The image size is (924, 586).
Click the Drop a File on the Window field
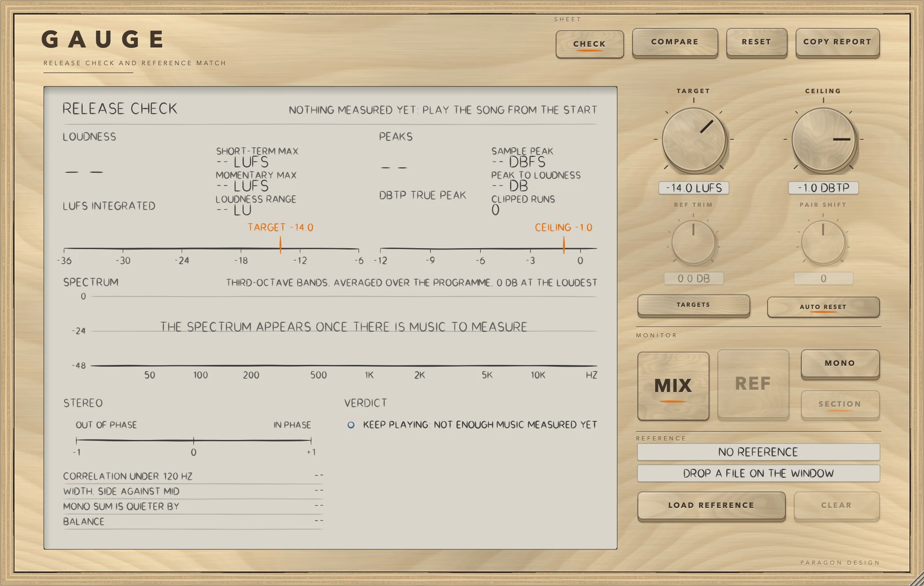coord(758,473)
